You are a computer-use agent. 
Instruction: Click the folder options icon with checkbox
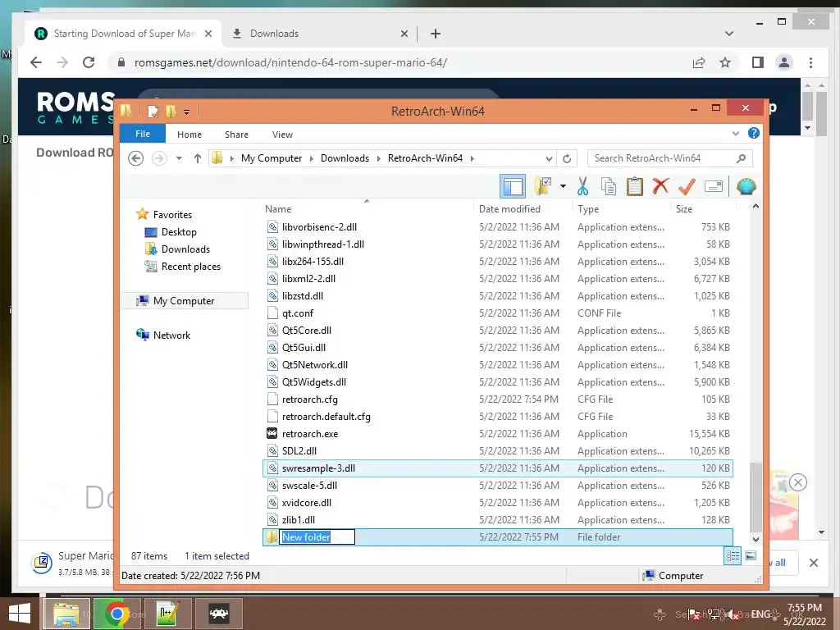[543, 186]
